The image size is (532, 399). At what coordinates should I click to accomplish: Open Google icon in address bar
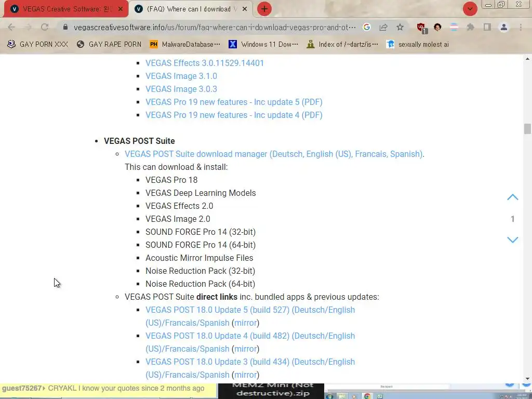pyautogui.click(x=366, y=27)
